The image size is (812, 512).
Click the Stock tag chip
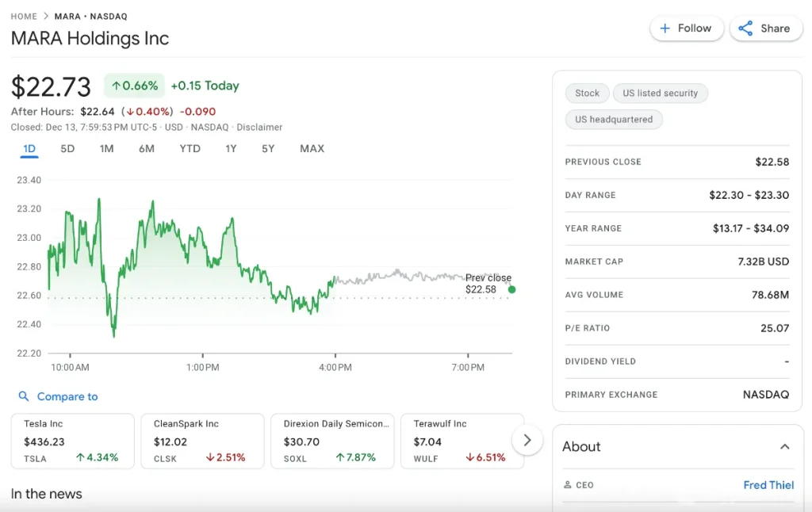click(x=588, y=94)
